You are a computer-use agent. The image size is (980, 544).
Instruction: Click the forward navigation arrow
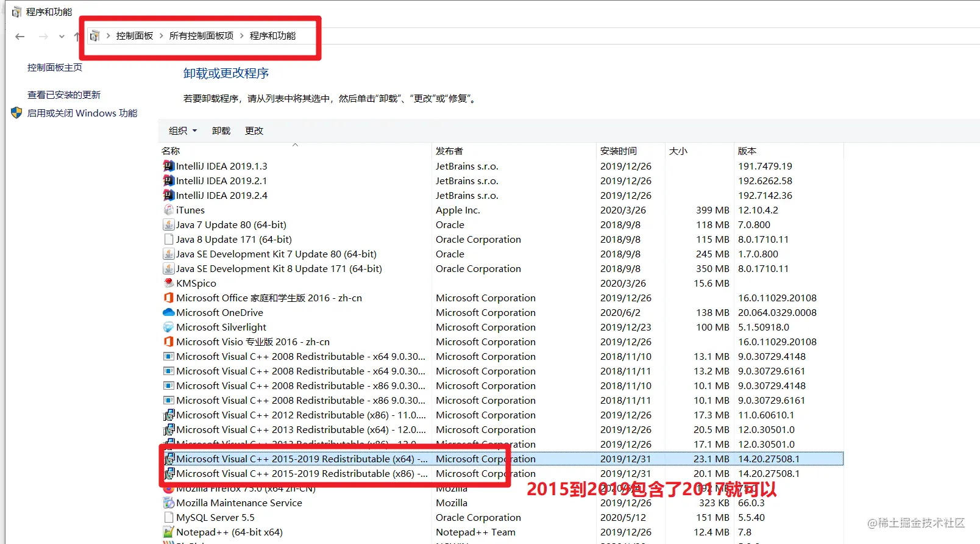pyautogui.click(x=43, y=37)
